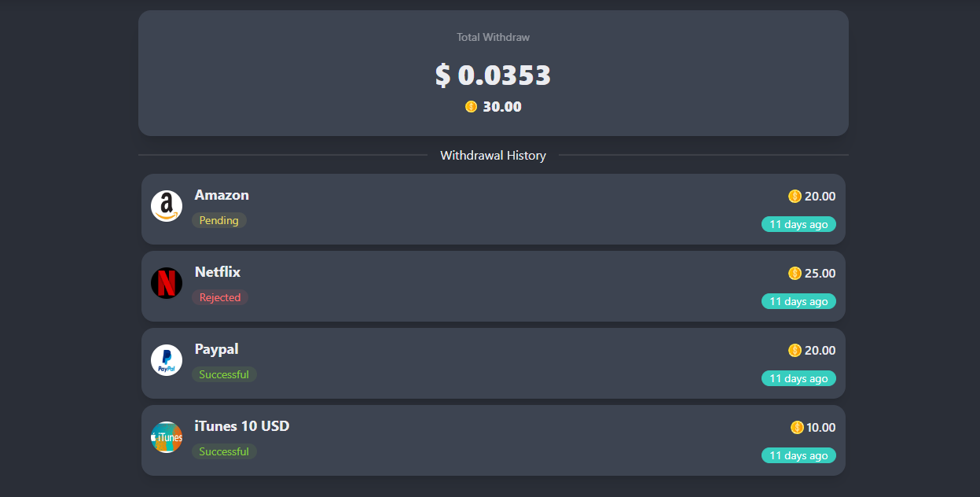Click the coin icon next to Paypal's 20.00
The image size is (980, 497).
pyautogui.click(x=793, y=350)
